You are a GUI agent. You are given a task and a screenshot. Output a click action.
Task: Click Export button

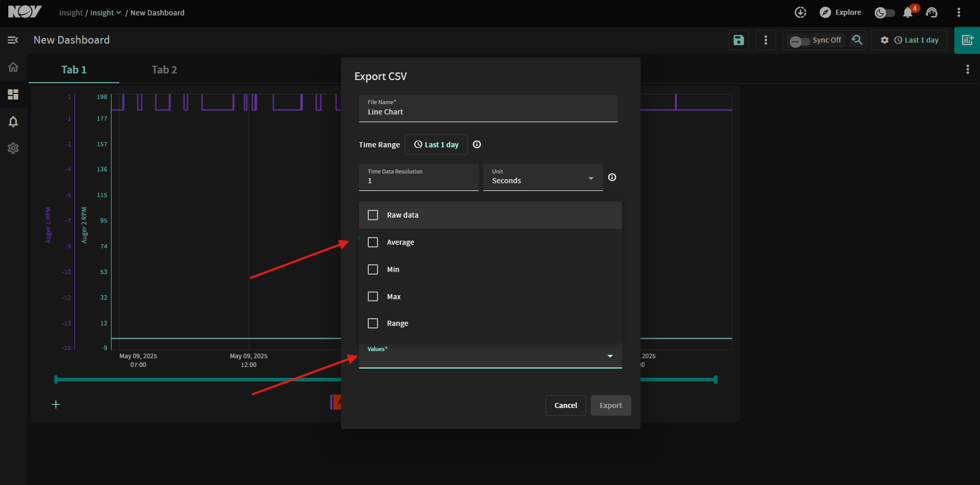click(611, 405)
